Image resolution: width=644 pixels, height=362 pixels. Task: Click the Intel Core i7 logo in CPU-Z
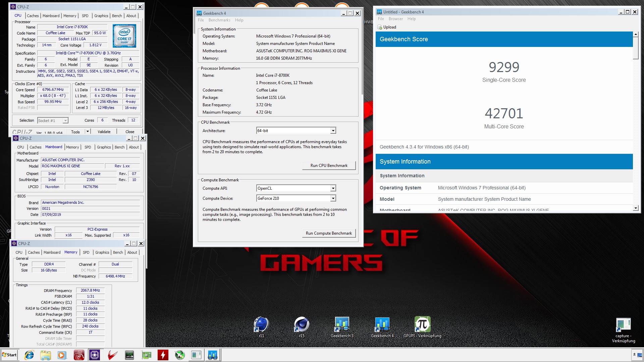point(124,36)
